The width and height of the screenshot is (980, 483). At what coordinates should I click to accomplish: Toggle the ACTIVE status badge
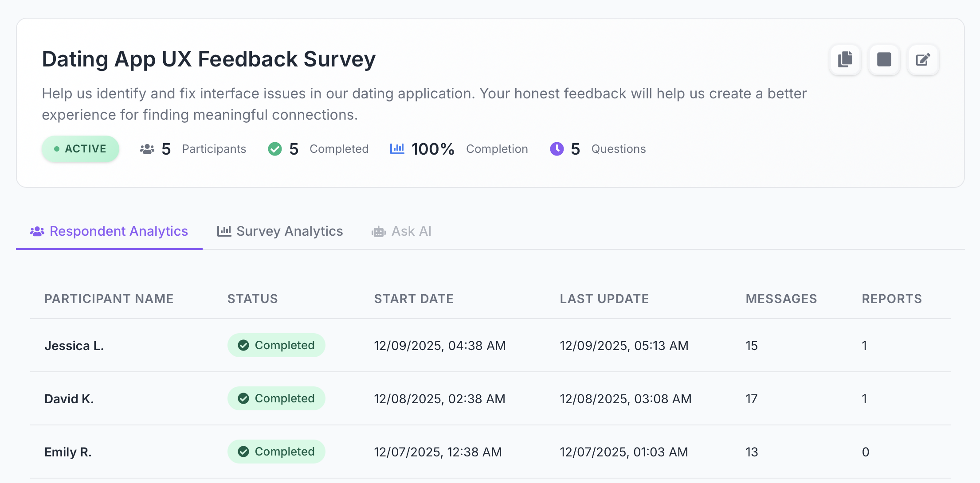point(80,149)
